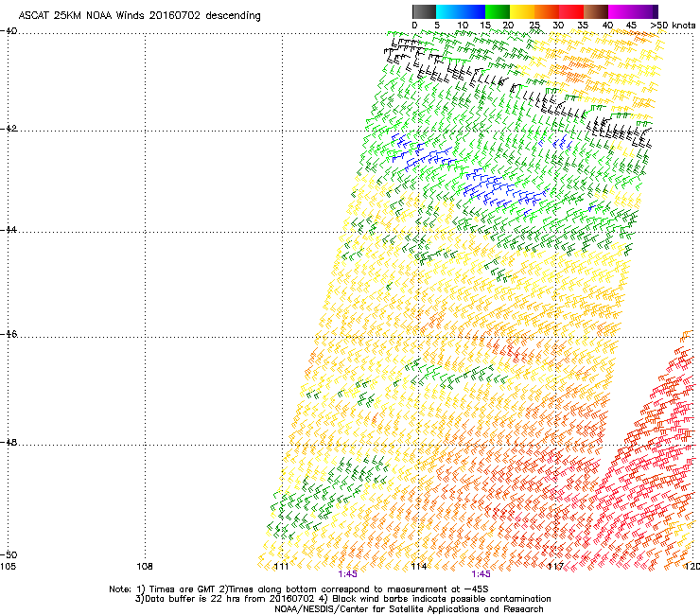
Task: Click the note line starting 'Note: 1) Times are GMT'
Action: (x=299, y=589)
